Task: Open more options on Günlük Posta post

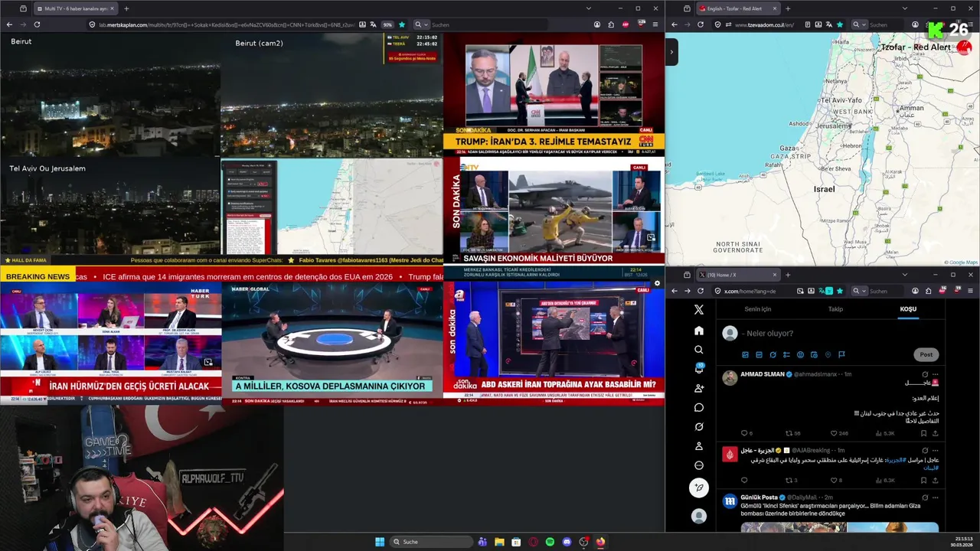Action: pyautogui.click(x=935, y=497)
